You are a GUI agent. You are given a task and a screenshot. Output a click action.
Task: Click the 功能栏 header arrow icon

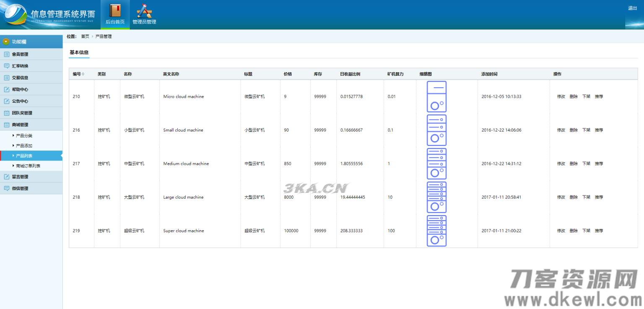tap(6, 42)
